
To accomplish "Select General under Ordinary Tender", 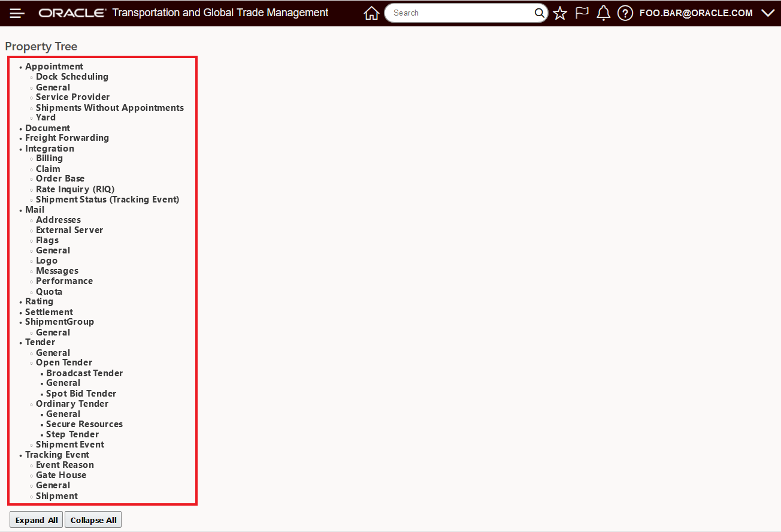I will [x=63, y=414].
